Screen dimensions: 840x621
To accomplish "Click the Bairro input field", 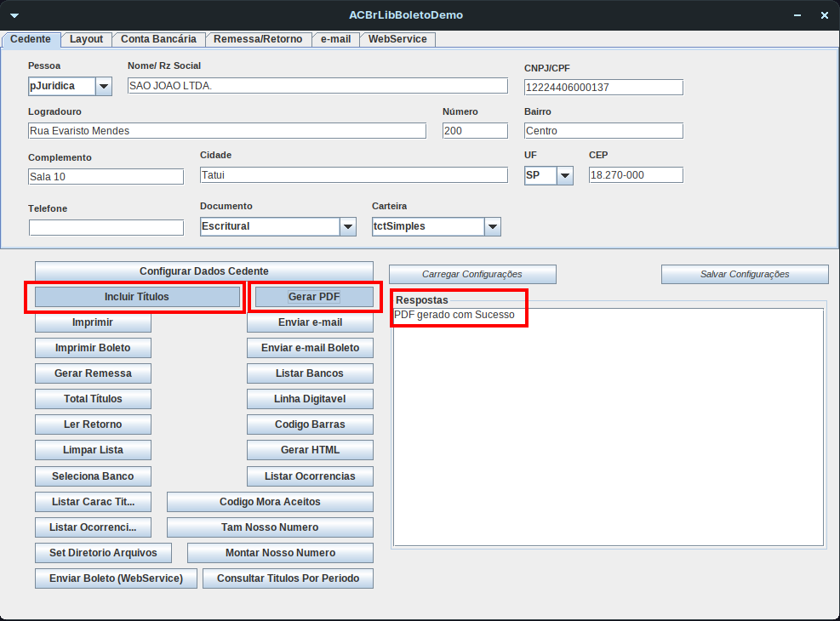I will click(x=603, y=131).
